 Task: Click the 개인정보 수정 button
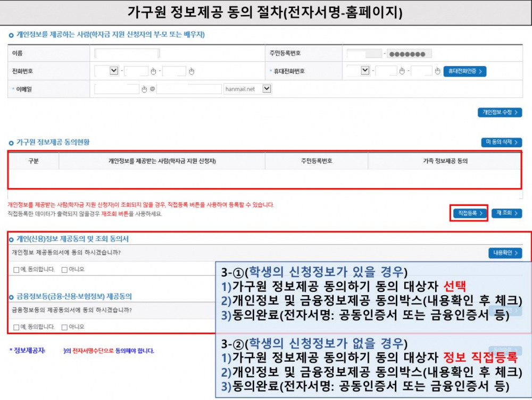click(x=499, y=112)
